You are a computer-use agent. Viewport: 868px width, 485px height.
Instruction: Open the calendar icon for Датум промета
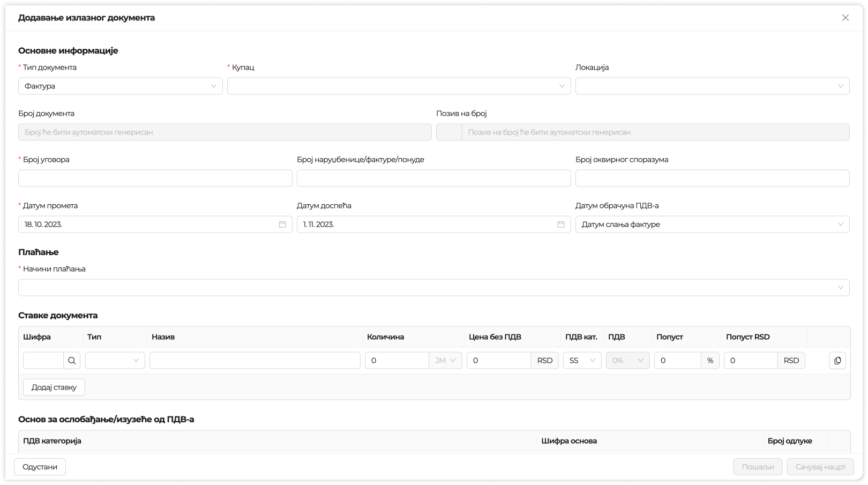point(282,225)
